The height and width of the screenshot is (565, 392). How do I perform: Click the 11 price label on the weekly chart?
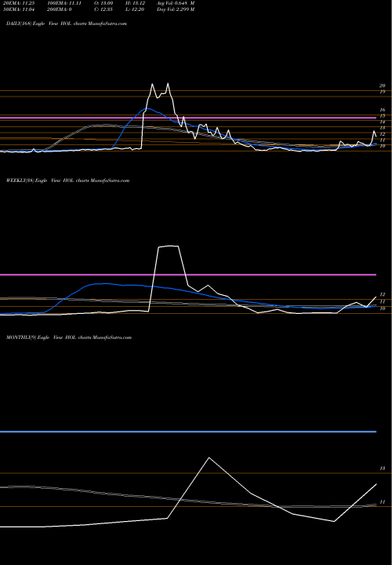click(383, 301)
